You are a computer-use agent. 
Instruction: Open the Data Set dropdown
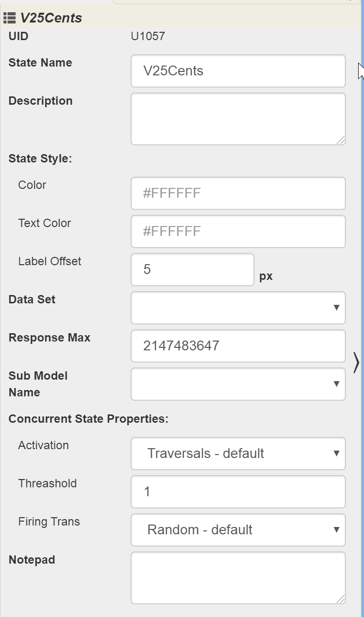238,308
